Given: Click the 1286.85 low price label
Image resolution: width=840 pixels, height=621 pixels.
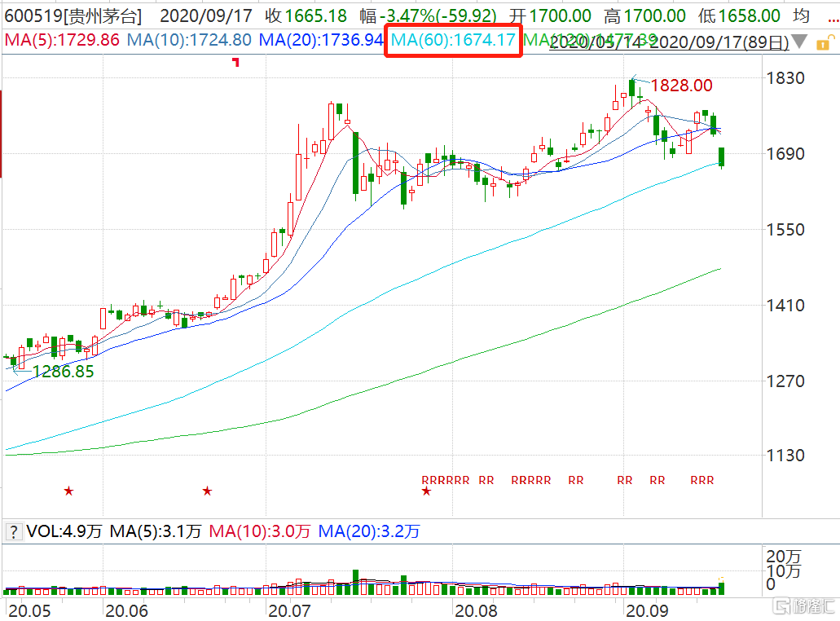Looking at the screenshot, I should click(64, 372).
